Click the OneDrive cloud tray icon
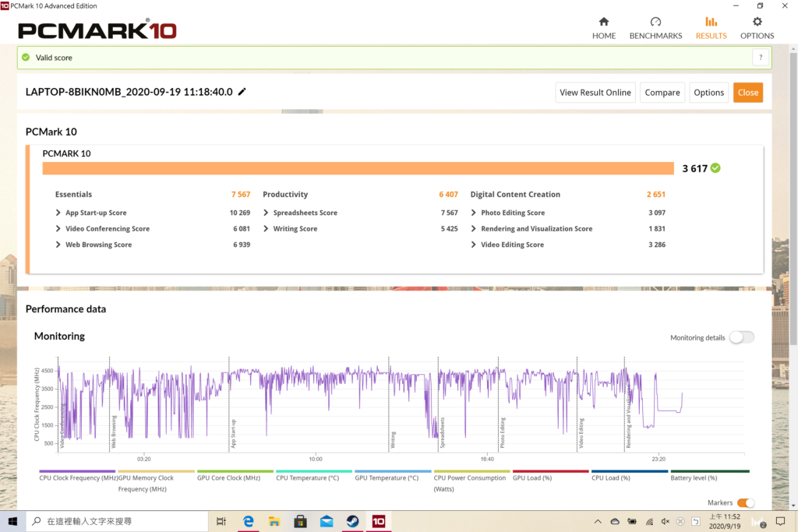This screenshot has width=798, height=532. click(615, 521)
